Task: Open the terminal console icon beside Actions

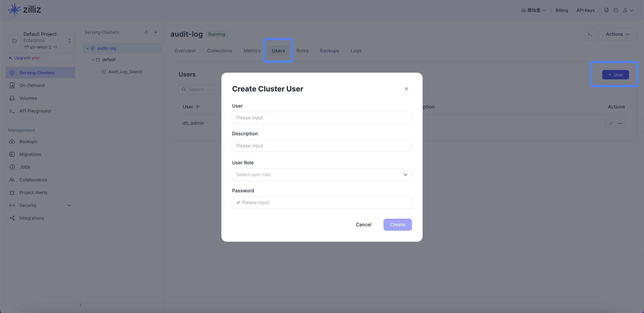Action: (590, 34)
